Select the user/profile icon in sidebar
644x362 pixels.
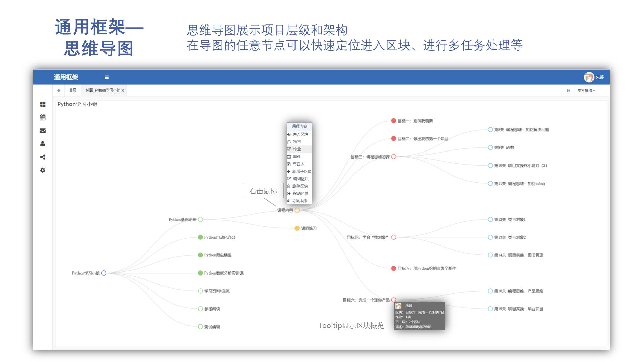42,144
